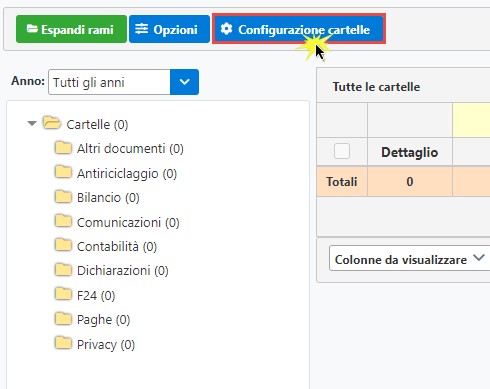Image resolution: width=490 pixels, height=389 pixels.
Task: Open the Anno dropdown arrow
Action: [x=184, y=82]
